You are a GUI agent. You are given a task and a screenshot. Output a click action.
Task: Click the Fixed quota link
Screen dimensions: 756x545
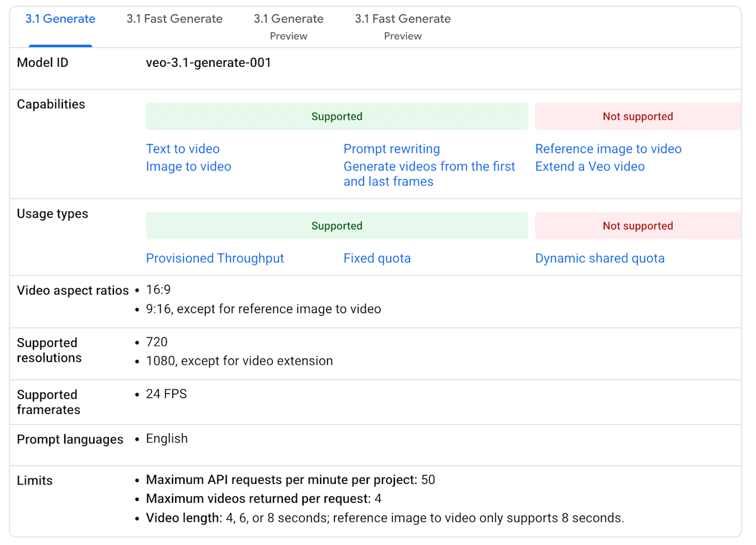coord(377,258)
